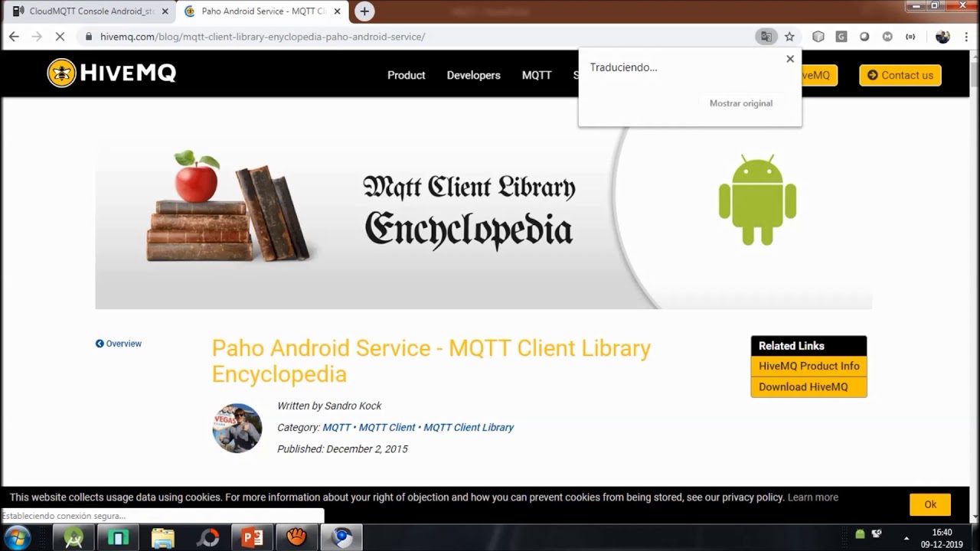
Task: Open the MQTT Client category link
Action: coord(387,427)
